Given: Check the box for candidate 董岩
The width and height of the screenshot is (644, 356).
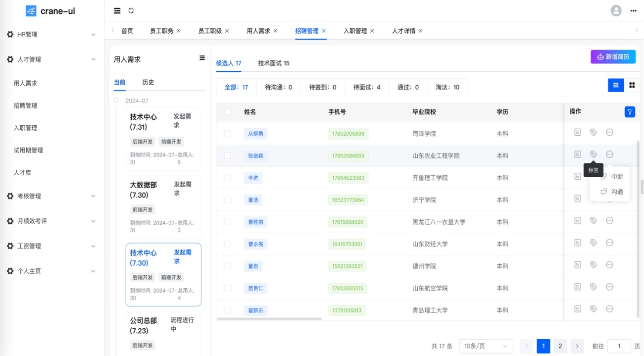Looking at the screenshot, I should pos(228,266).
